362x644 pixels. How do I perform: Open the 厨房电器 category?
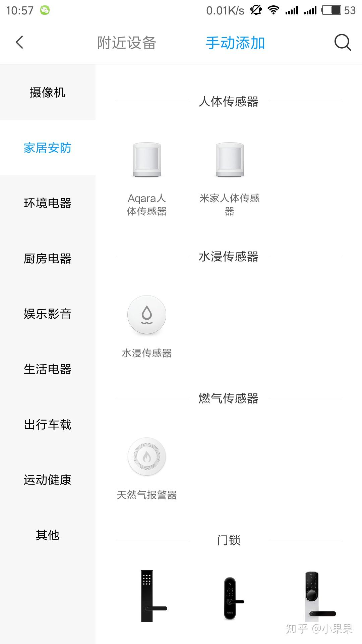coord(48,258)
